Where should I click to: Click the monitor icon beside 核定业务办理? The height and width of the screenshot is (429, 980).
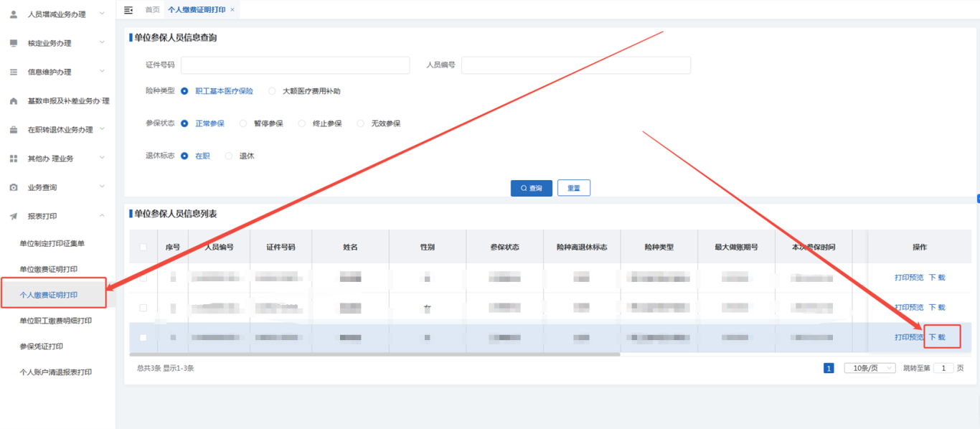point(14,43)
